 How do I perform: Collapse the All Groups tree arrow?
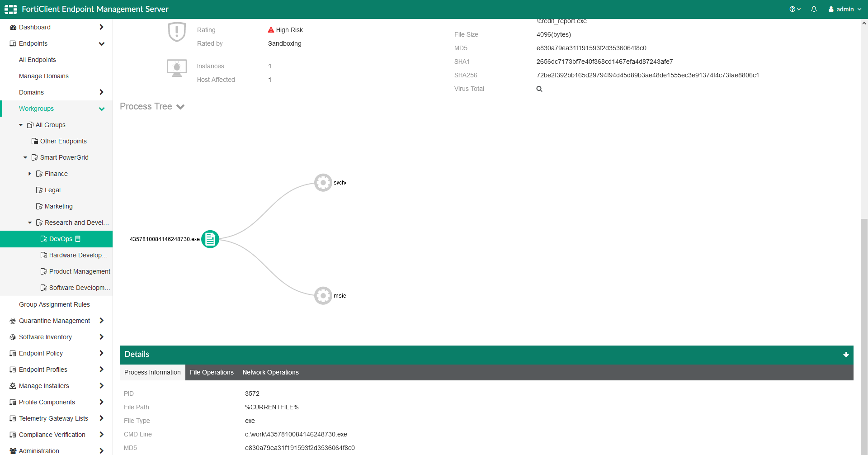click(x=21, y=125)
